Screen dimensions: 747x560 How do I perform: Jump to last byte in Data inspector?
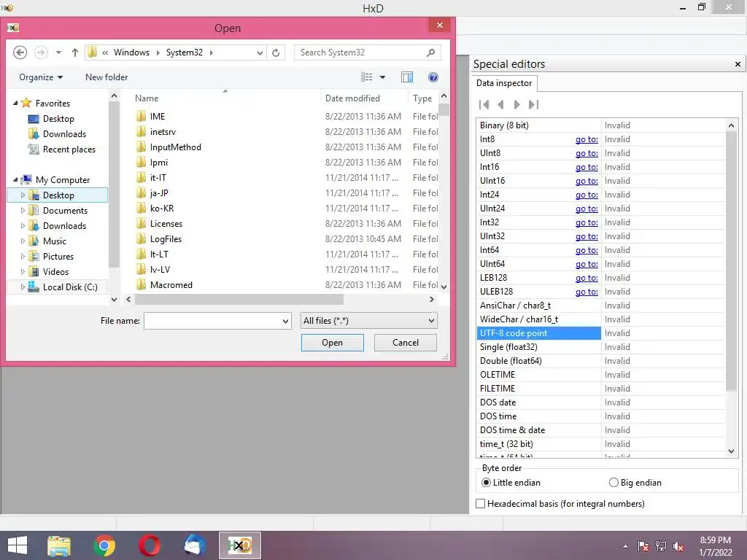pyautogui.click(x=533, y=104)
